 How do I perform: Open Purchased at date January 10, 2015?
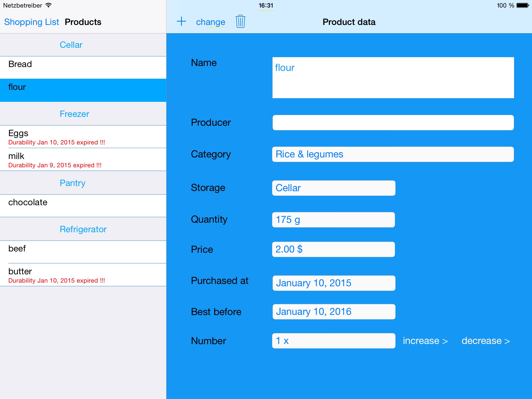[x=334, y=283]
